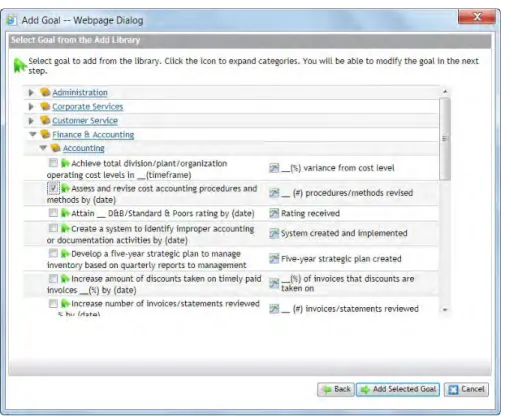
Task: Click measure icon next to invoices that discounts
Action: click(274, 283)
